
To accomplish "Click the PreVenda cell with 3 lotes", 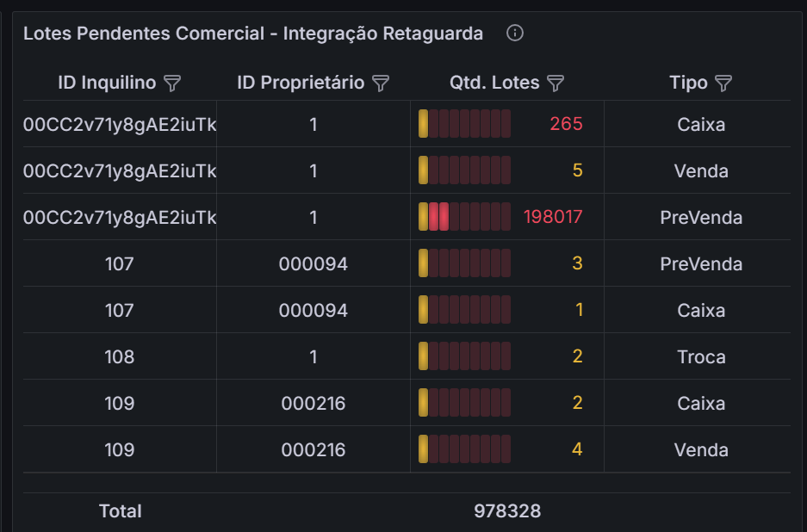I will [701, 263].
